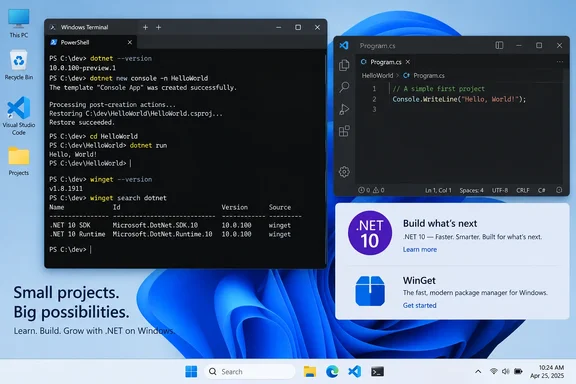The height and width of the screenshot is (384, 576).
Task: Open a new tab in Windows Terminal
Action: click(x=145, y=27)
